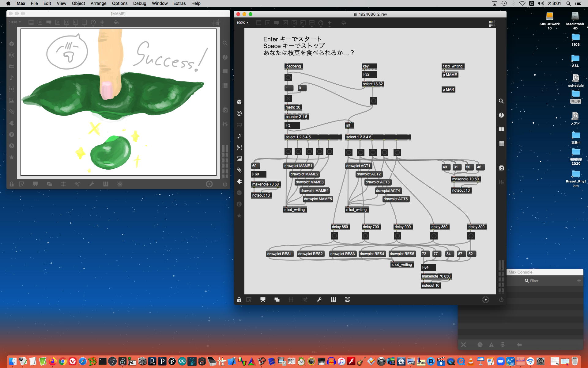This screenshot has height=368, width=588.
Task: Click the wrench debug tools icon
Action: coord(319,300)
